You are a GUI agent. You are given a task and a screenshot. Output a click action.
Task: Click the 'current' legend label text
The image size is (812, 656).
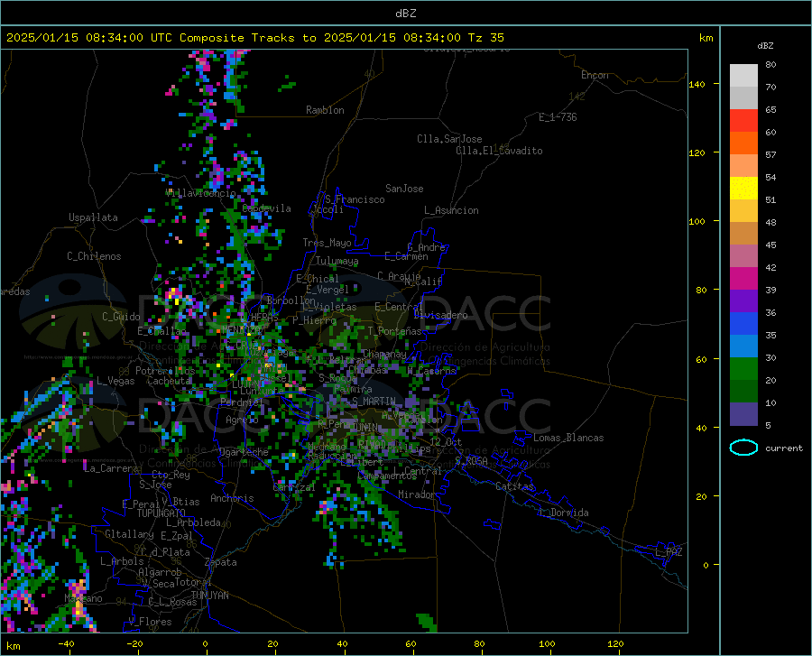point(783,448)
